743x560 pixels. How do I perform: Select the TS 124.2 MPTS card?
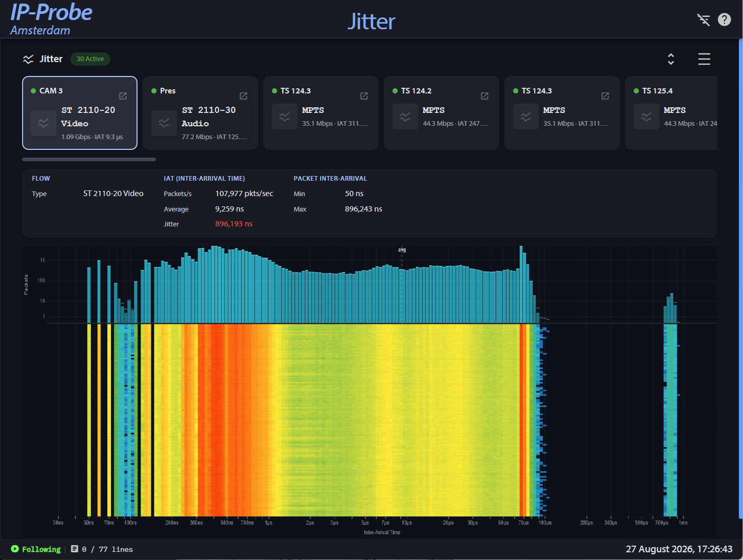click(441, 113)
